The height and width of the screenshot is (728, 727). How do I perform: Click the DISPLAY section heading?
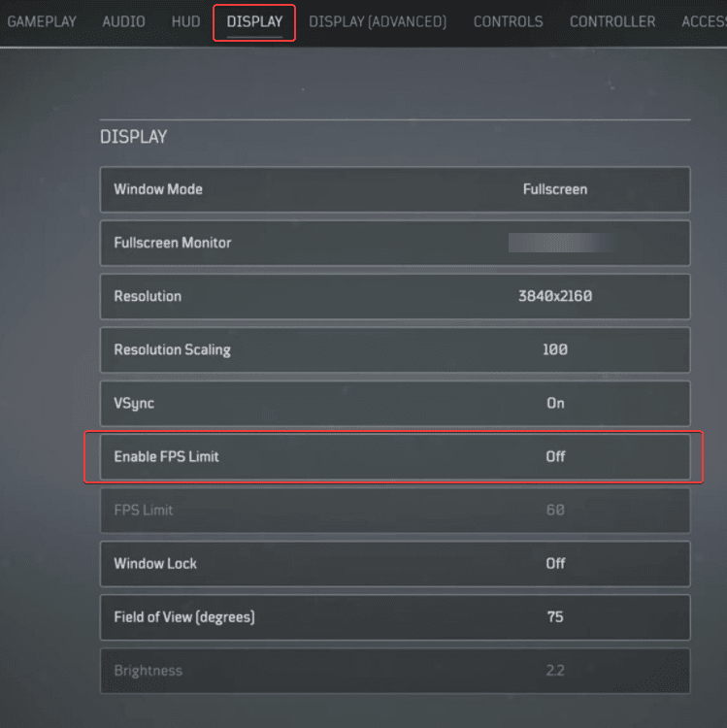[134, 137]
